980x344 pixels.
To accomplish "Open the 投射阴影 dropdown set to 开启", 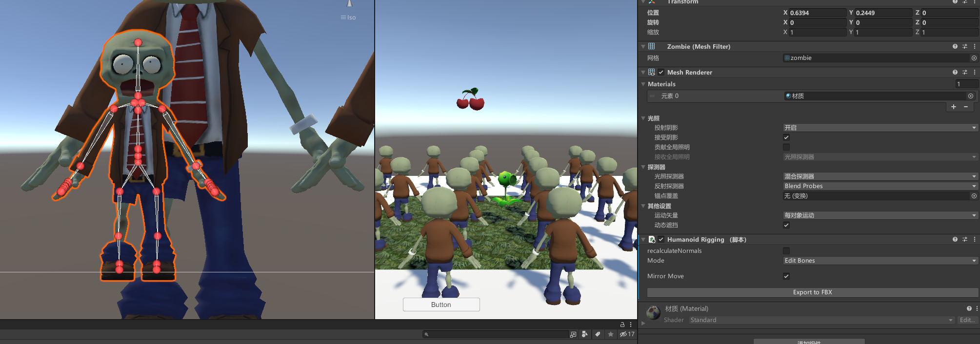I will coord(880,128).
